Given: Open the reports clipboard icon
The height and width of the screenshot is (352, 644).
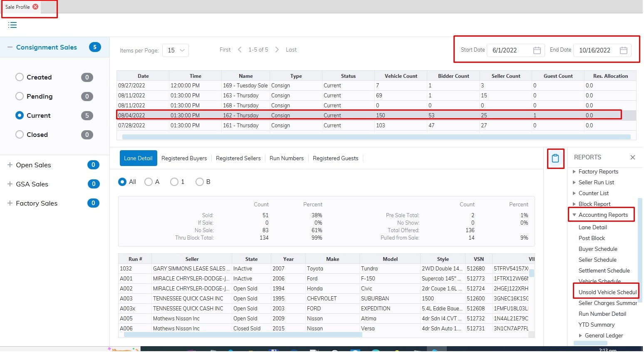Looking at the screenshot, I should point(555,159).
